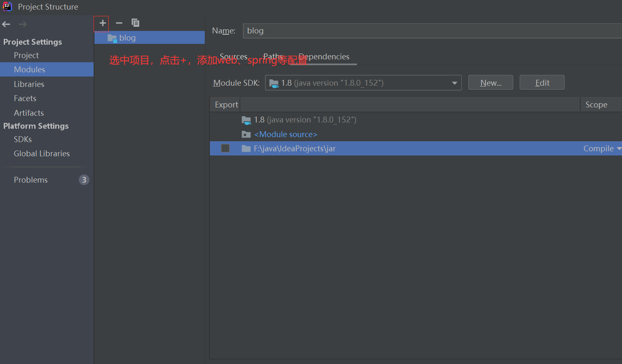Click the + icon to add a module
Screen dimensions: 622x364
[101, 23]
